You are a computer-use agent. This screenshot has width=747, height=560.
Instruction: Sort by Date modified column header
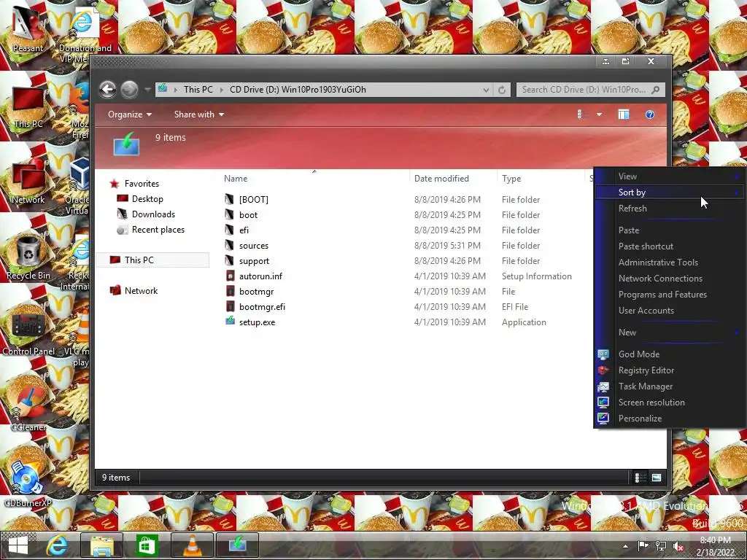pyautogui.click(x=452, y=178)
